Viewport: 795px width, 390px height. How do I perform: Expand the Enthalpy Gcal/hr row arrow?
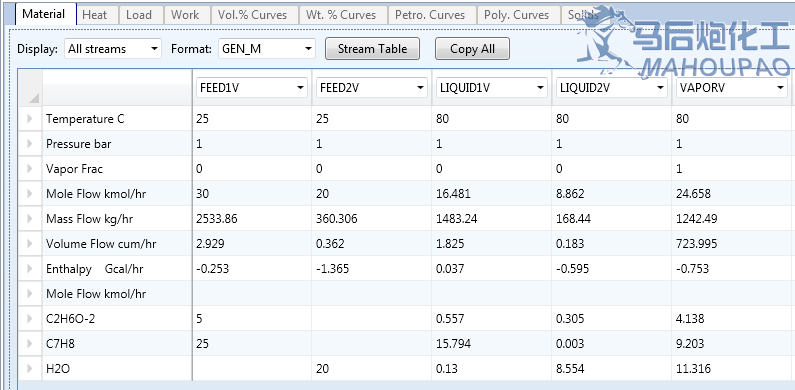pyautogui.click(x=29, y=268)
